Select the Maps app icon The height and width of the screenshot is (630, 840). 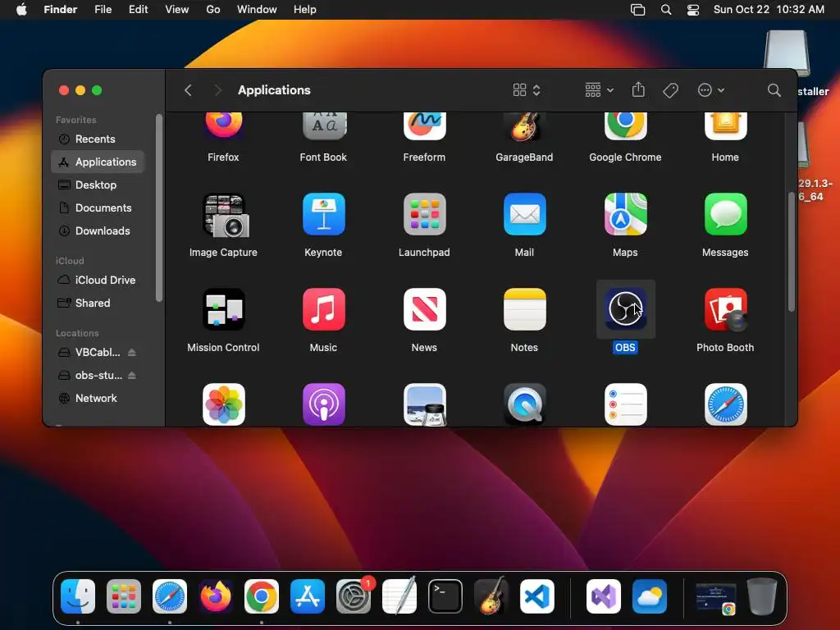click(x=625, y=214)
